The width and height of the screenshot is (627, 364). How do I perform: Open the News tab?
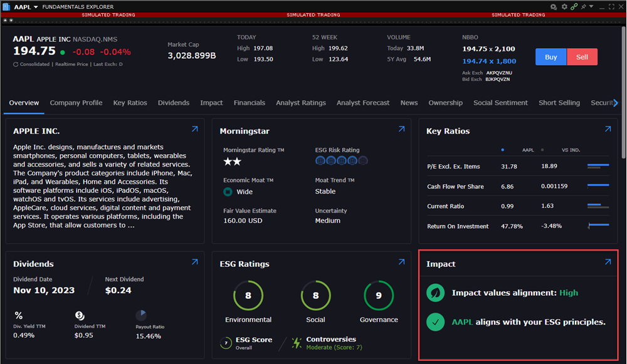(409, 103)
